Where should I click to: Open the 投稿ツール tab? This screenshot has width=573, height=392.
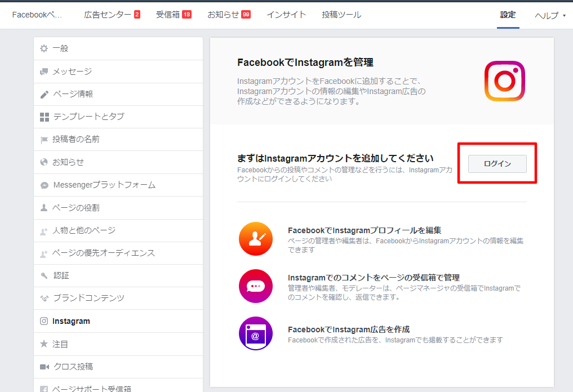click(341, 15)
